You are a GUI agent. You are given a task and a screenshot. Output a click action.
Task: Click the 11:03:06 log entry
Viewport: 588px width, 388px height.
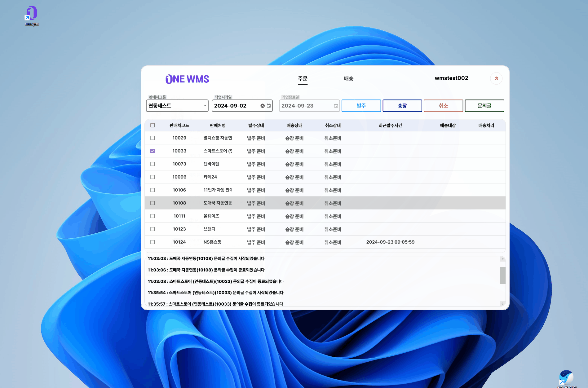pos(206,270)
